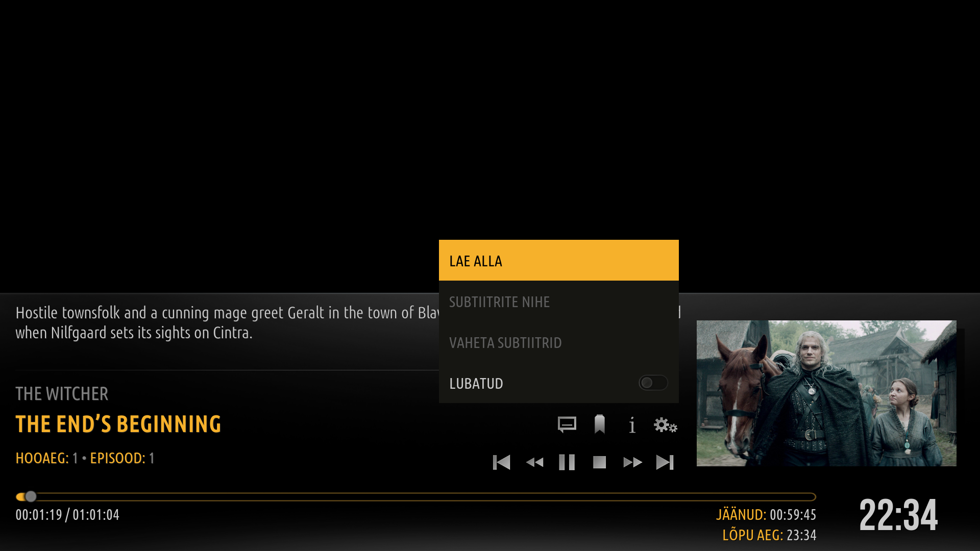Viewport: 980px width, 551px height.
Task: Choose the Subtiitrite nihe menu option
Action: coord(558,302)
